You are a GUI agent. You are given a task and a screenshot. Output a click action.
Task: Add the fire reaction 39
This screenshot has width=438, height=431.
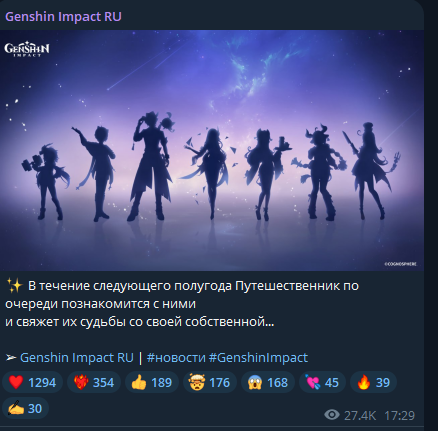[x=373, y=382]
